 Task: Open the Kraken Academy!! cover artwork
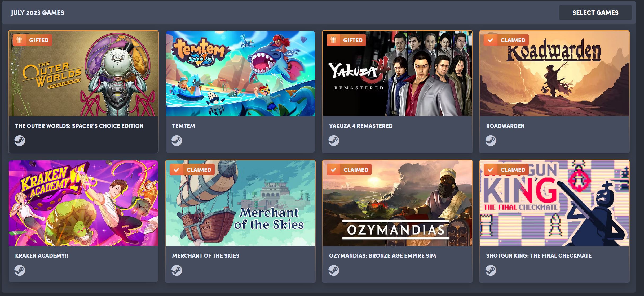[83, 203]
